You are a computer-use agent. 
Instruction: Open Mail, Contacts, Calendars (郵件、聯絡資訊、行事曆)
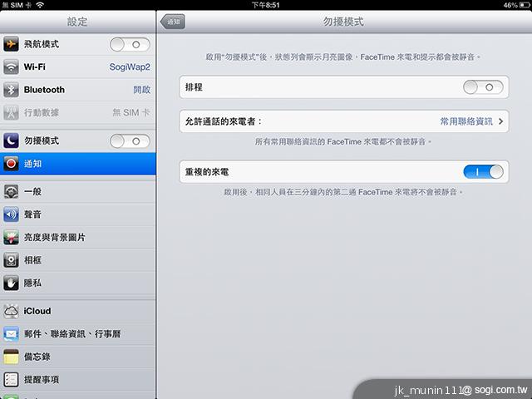click(77, 334)
